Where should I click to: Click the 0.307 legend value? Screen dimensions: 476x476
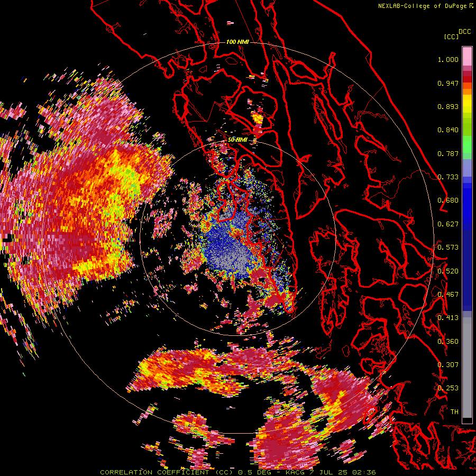coord(448,365)
